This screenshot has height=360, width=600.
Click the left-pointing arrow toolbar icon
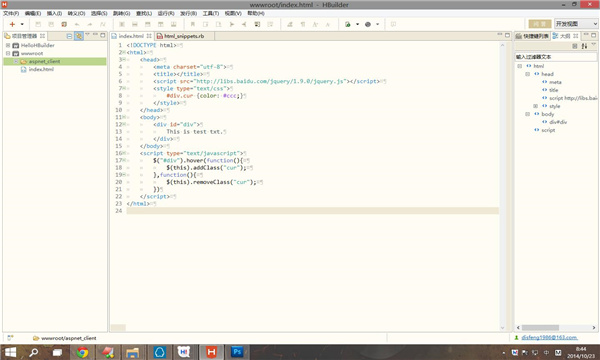244,24
